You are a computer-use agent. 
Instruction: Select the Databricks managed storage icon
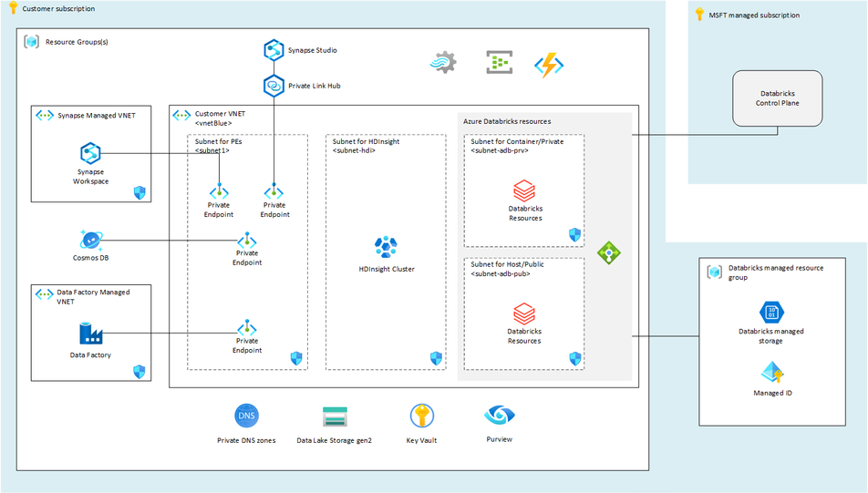[771, 313]
